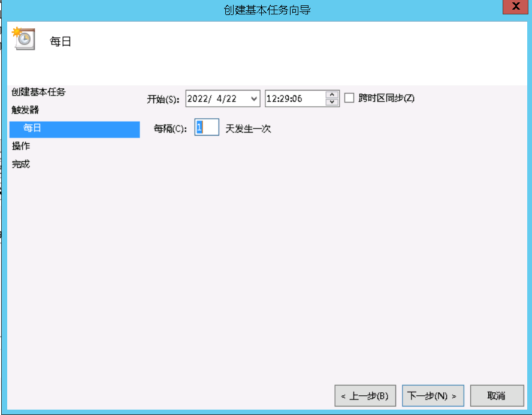This screenshot has height=415, width=532.
Task: Click the 每隔(C): label
Action: [x=170, y=129]
